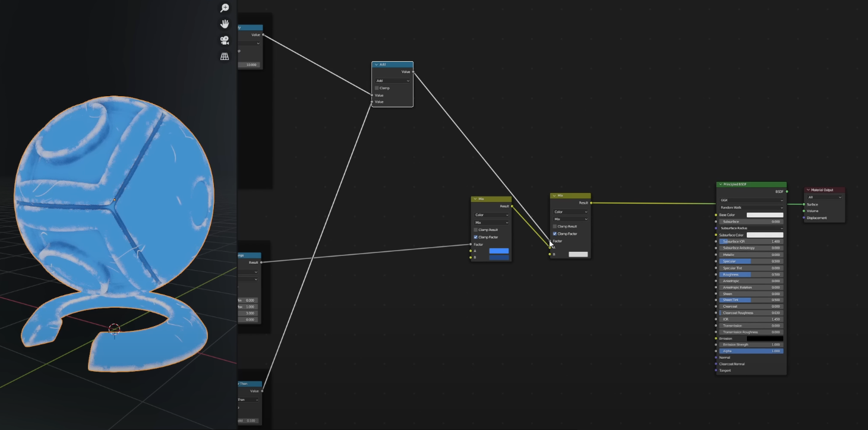The width and height of the screenshot is (868, 430).
Task: Click the Subsurface Anisotropy slider
Action: point(751,248)
